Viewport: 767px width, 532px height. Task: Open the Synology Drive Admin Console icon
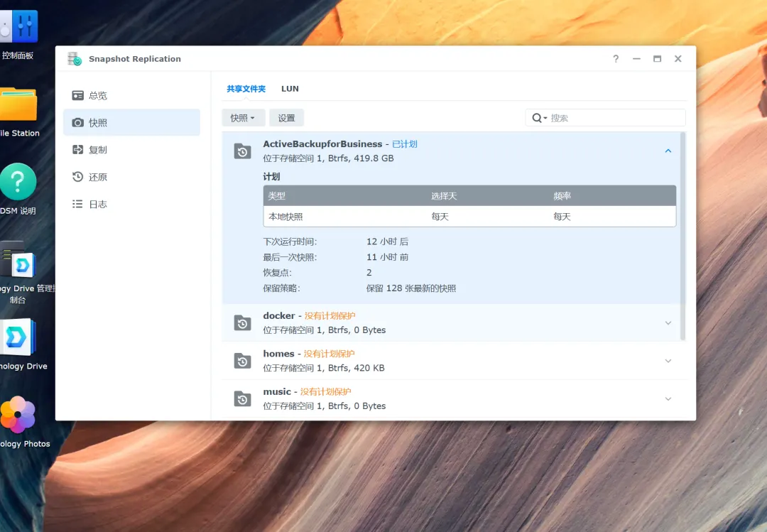click(18, 260)
